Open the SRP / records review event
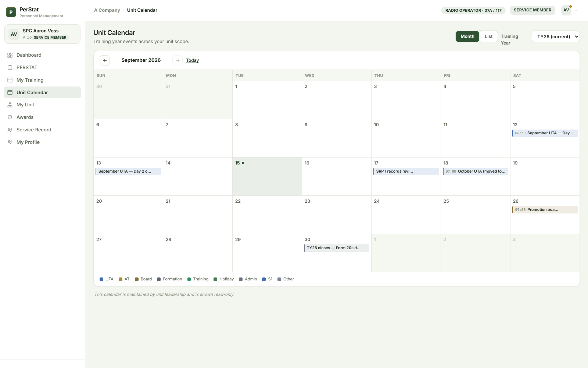Screen dimensions: 588x368 point(406,171)
